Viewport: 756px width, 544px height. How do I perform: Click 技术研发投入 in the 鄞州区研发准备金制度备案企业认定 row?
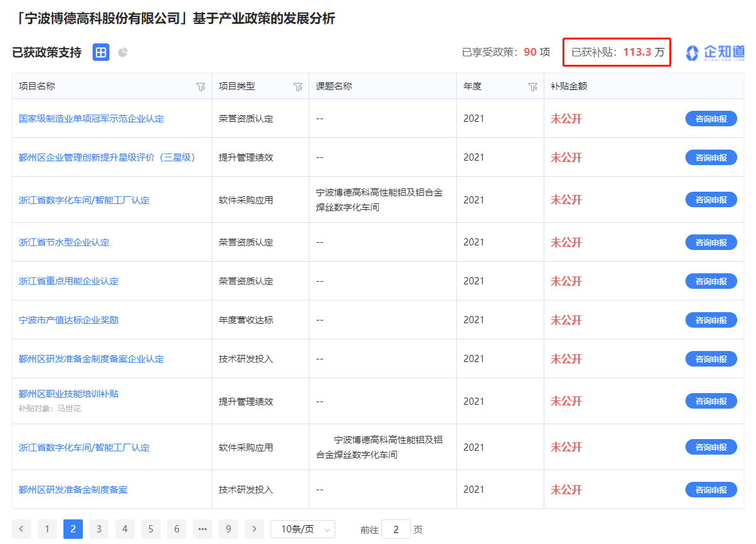(246, 359)
